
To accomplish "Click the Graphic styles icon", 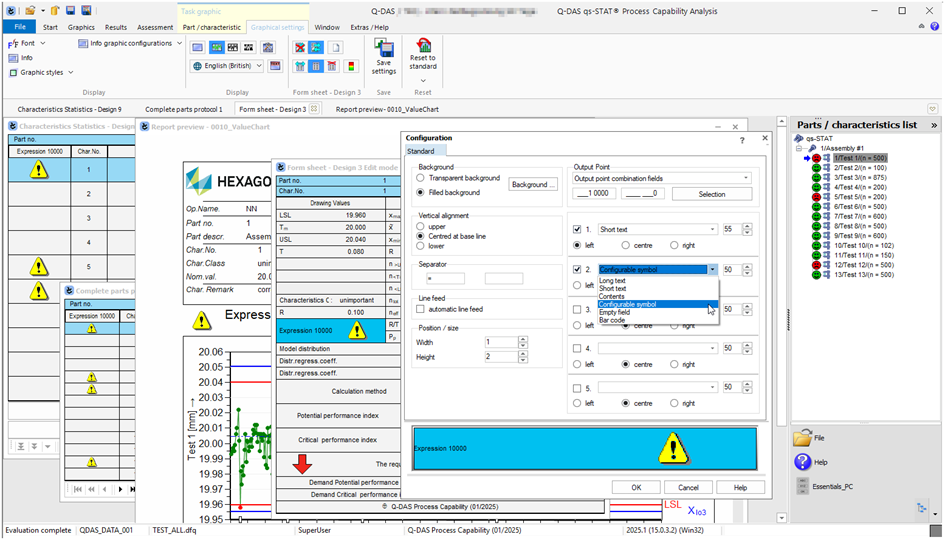I will (13, 72).
